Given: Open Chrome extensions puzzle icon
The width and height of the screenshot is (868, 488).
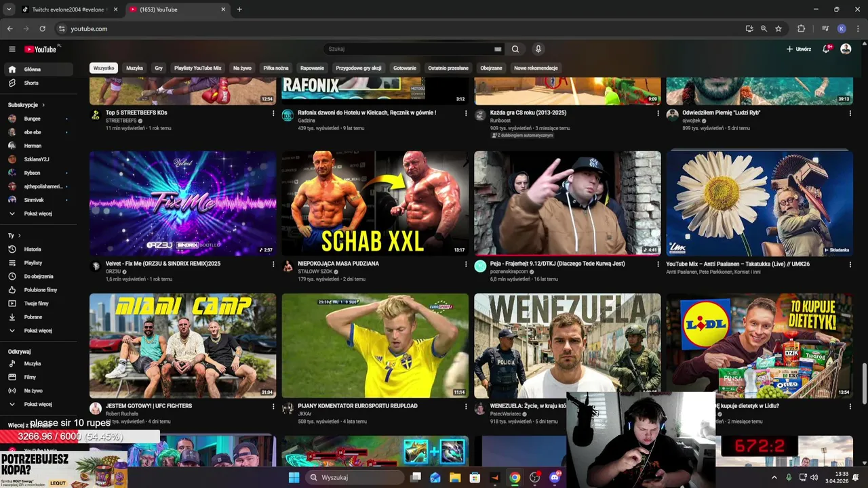Looking at the screenshot, I should tap(801, 28).
